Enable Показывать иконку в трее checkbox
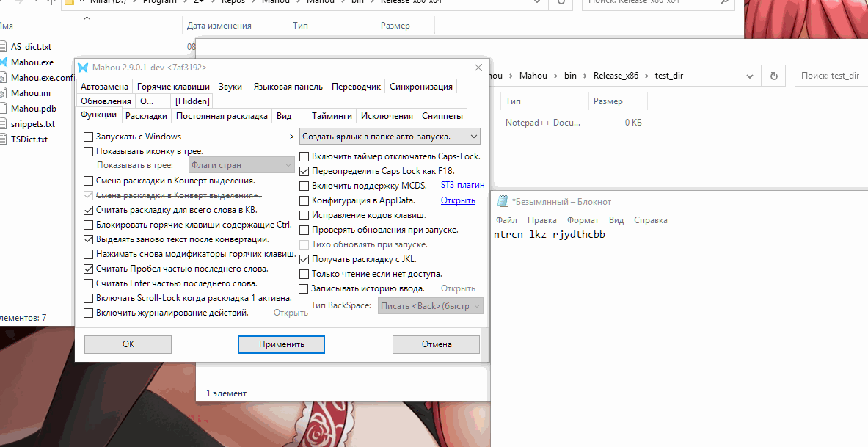Viewport: 868px width, 447px height. pyautogui.click(x=88, y=151)
